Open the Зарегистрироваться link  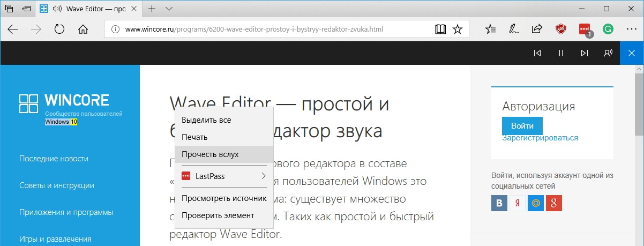[540, 138]
